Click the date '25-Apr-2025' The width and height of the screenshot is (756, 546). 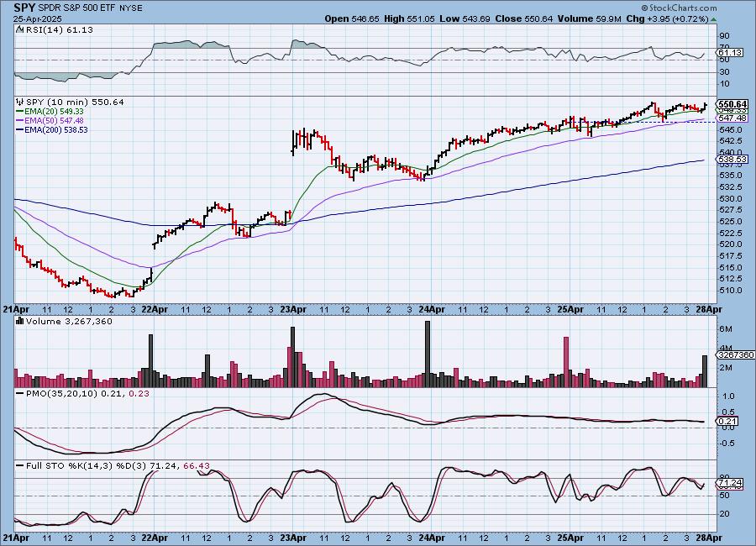(38, 18)
